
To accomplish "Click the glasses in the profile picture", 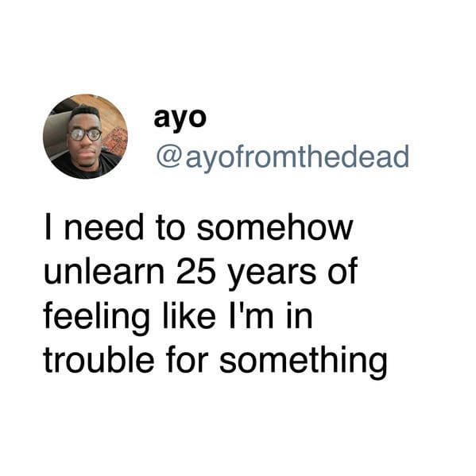I will (85, 134).
